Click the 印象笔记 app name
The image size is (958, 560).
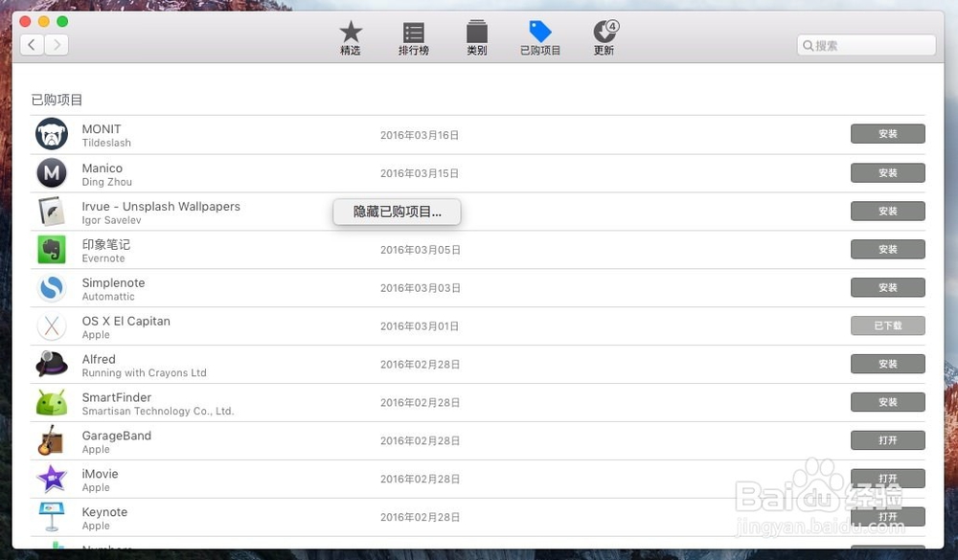pyautogui.click(x=105, y=244)
